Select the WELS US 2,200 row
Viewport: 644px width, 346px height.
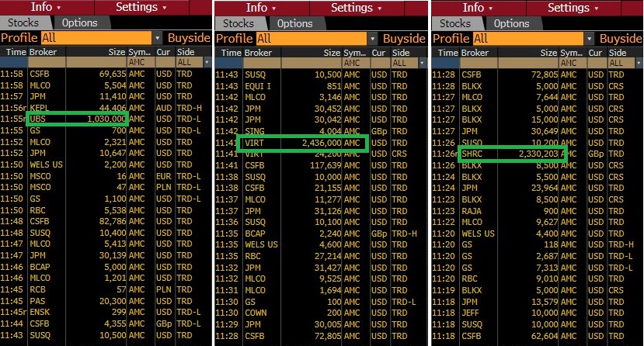tap(106, 164)
